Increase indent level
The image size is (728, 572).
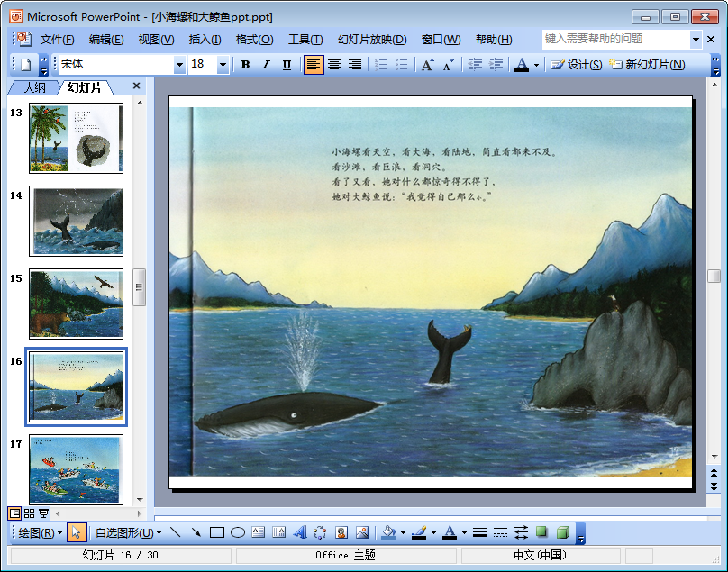496,65
